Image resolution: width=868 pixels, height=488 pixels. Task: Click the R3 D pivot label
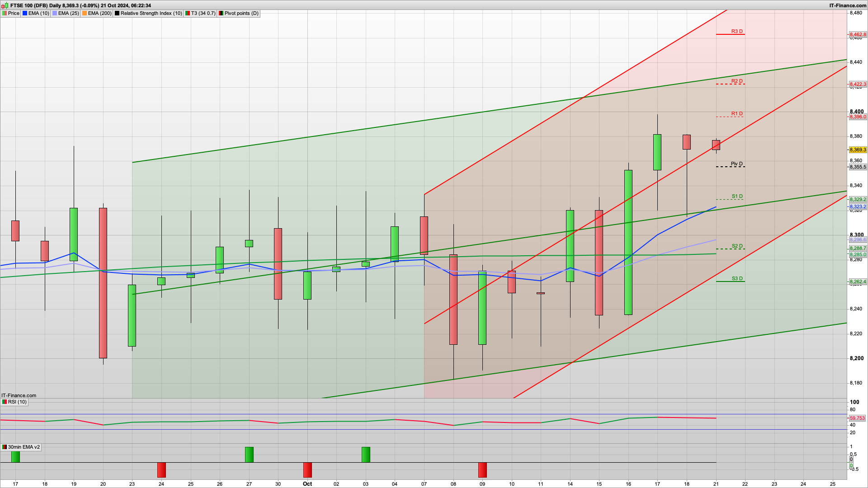coord(737,32)
